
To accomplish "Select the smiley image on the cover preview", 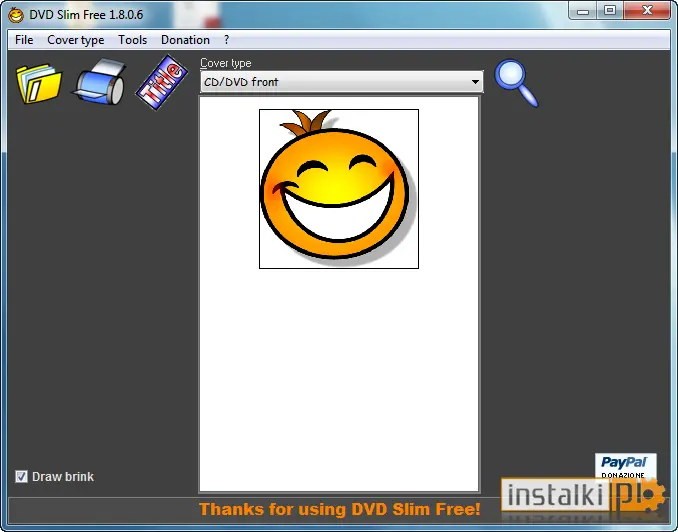I will point(339,189).
